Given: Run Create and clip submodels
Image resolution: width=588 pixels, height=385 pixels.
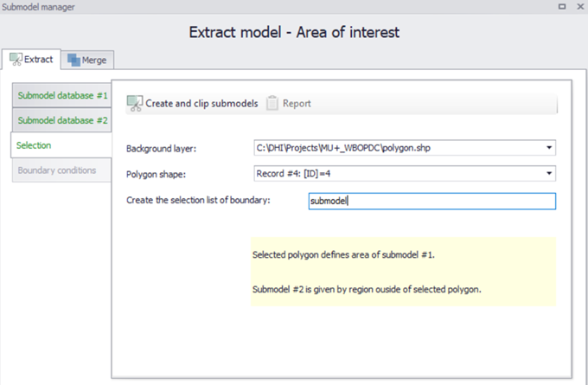Looking at the screenshot, I should [x=192, y=104].
